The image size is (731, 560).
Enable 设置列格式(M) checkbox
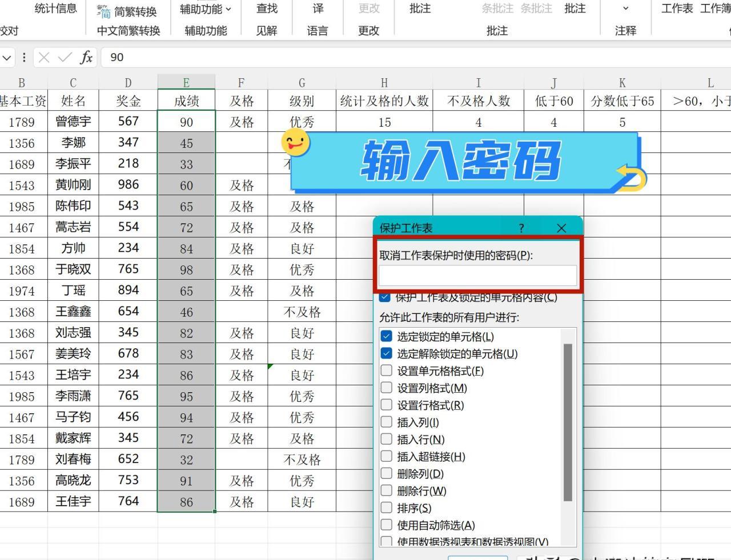point(387,388)
